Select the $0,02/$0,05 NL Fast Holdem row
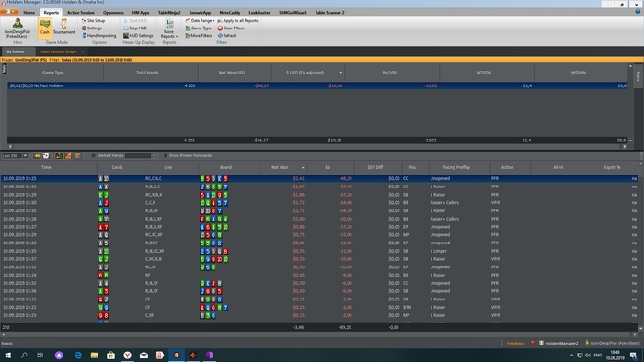 tap(317, 85)
